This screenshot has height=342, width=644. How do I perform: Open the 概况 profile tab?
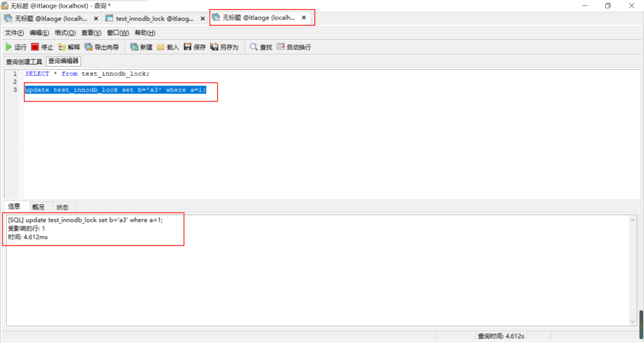point(38,207)
